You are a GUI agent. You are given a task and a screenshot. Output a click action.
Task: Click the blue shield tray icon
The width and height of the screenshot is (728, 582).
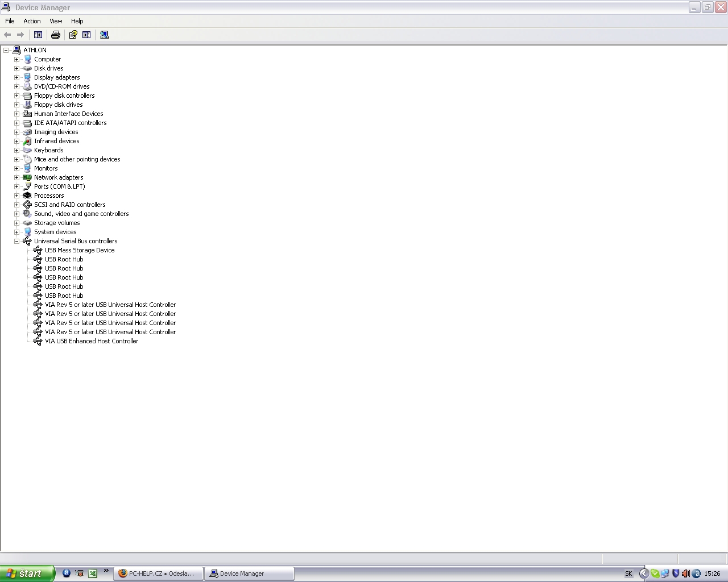[x=676, y=573]
